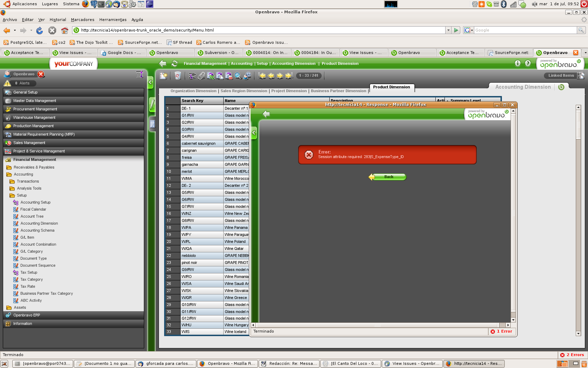Click the Delete Record trash icon
Image resolution: width=588 pixels, height=368 pixels.
pyautogui.click(x=178, y=76)
